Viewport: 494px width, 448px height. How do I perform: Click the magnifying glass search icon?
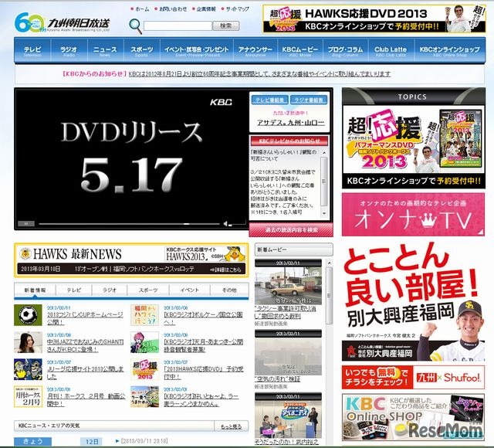(x=136, y=26)
